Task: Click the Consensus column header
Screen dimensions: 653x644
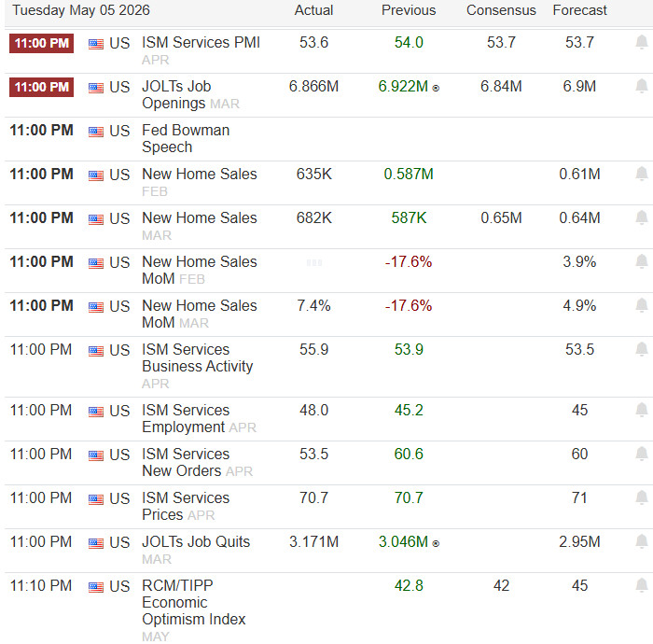Action: point(501,10)
